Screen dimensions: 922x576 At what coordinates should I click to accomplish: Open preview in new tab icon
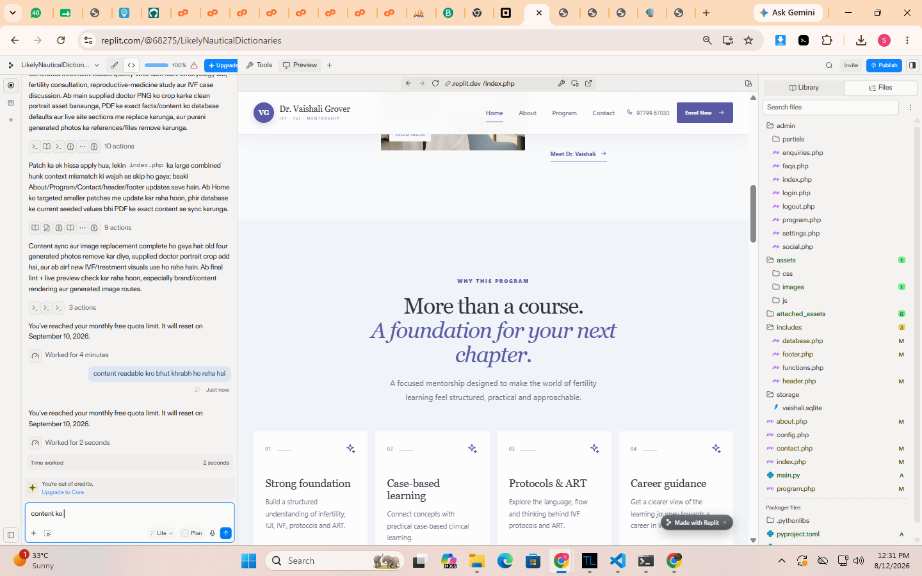click(x=588, y=83)
